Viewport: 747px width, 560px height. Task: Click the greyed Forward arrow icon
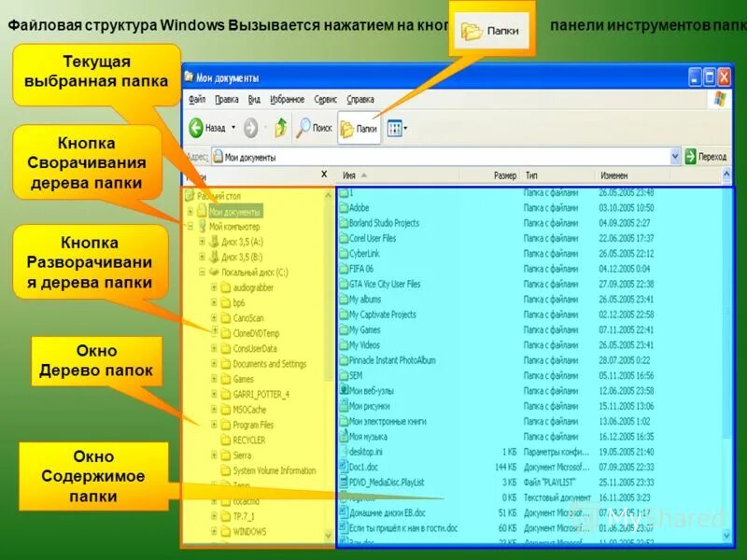pos(250,128)
